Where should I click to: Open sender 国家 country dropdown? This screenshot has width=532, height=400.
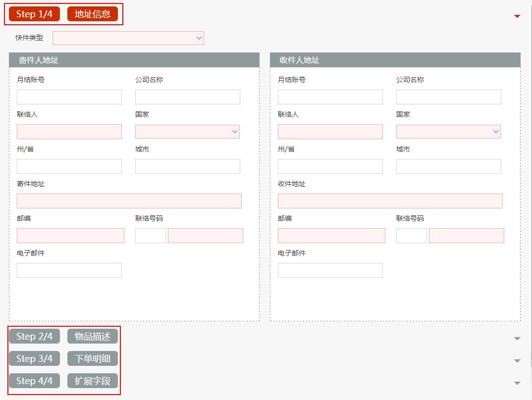(187, 132)
